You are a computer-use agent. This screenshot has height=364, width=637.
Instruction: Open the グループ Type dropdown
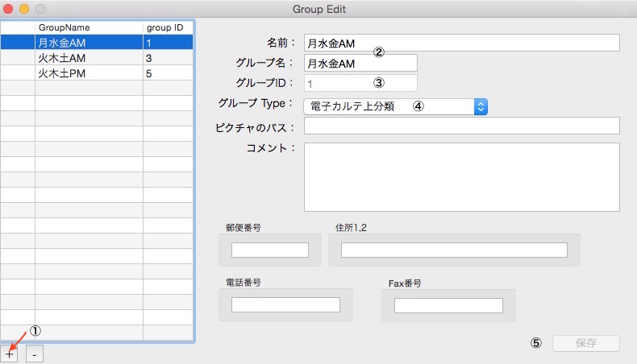395,106
